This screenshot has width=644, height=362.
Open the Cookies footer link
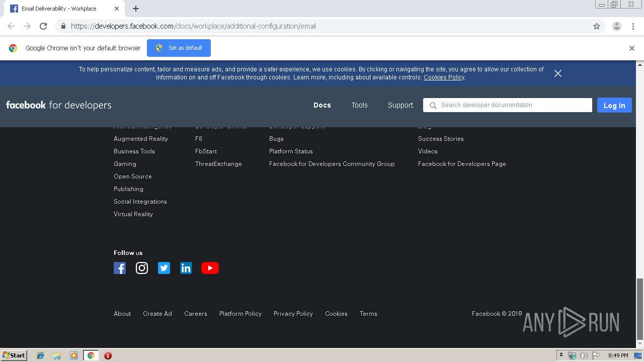336,314
